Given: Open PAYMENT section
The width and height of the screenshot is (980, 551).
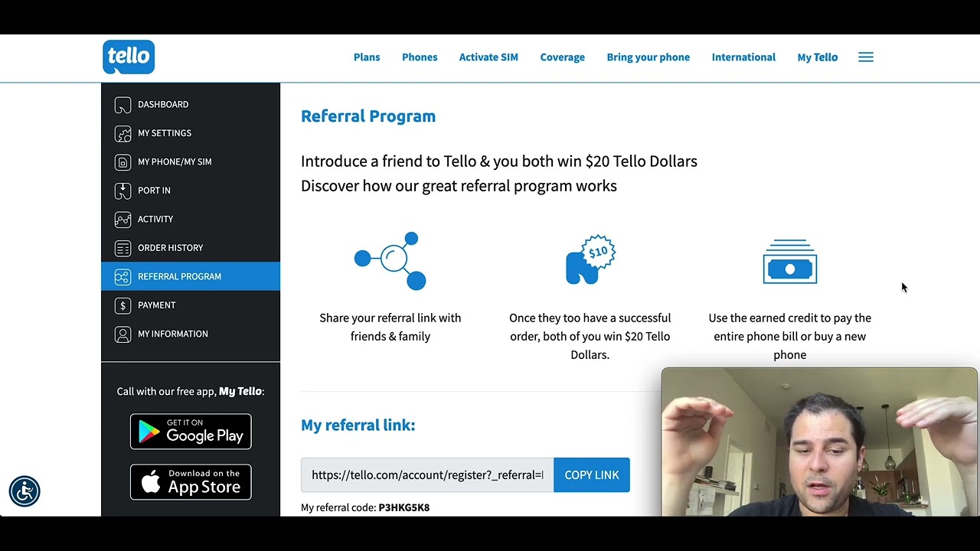Looking at the screenshot, I should coord(191,305).
